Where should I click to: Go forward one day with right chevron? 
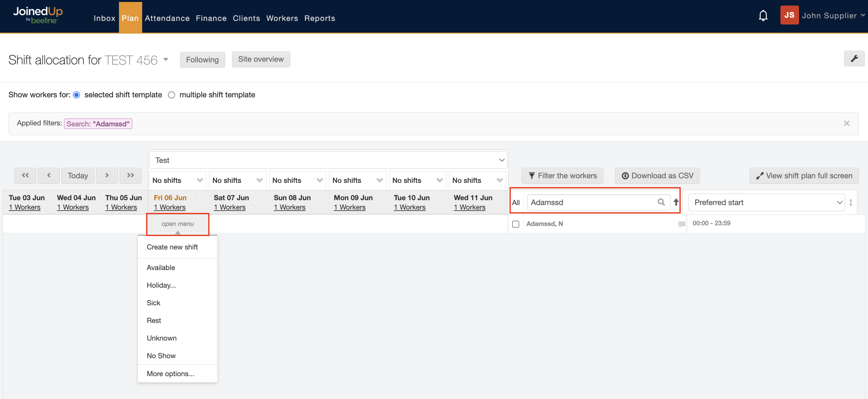(x=107, y=175)
